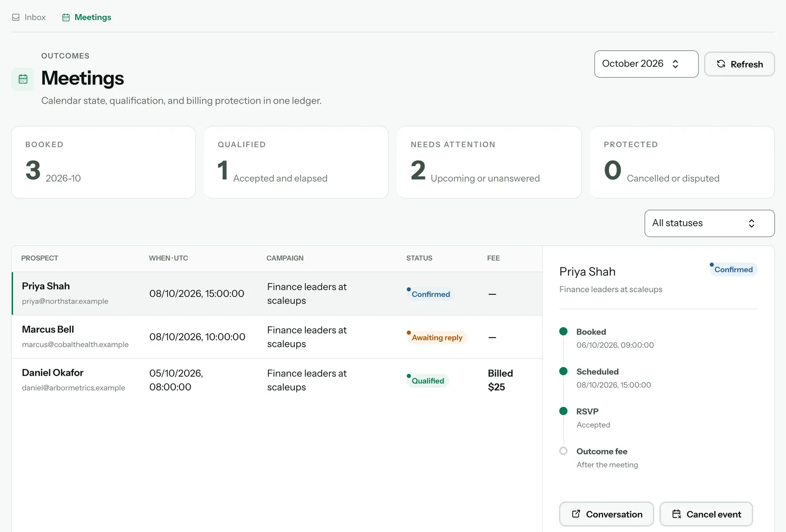The width and height of the screenshot is (786, 532).
Task: Click the Refresh button
Action: click(739, 64)
